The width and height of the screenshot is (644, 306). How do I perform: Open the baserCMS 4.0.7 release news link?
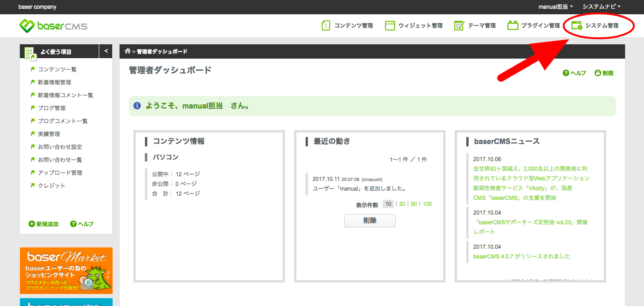pos(521,256)
